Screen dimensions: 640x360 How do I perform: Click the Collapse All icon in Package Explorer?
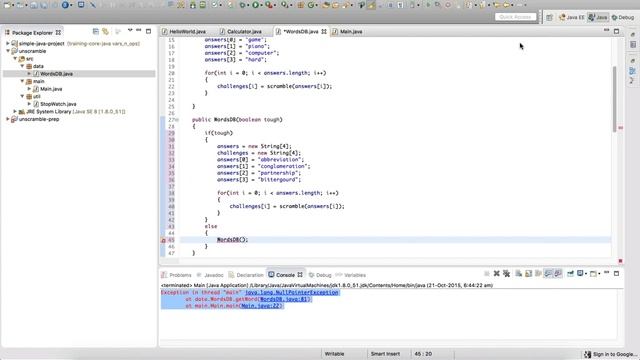coord(96,31)
